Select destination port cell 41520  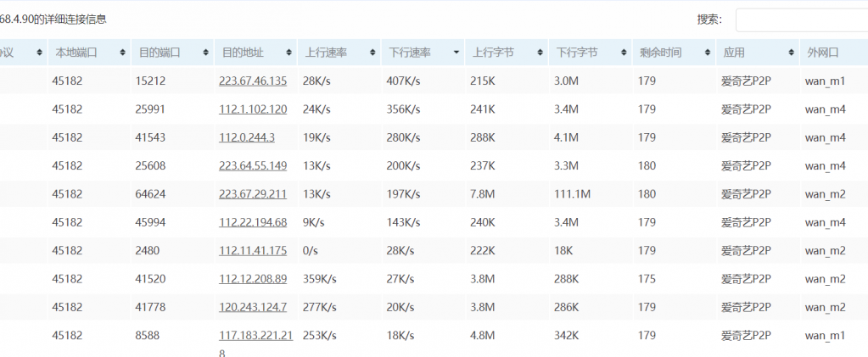[x=150, y=279]
